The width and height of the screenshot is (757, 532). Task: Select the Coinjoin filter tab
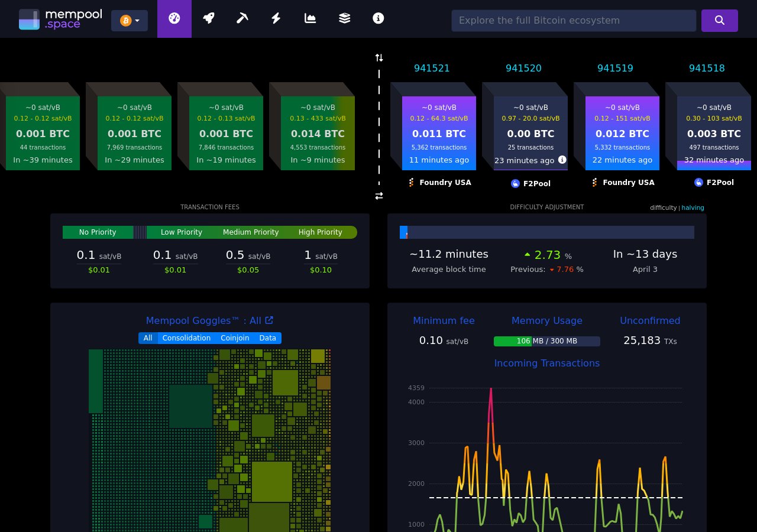click(235, 338)
